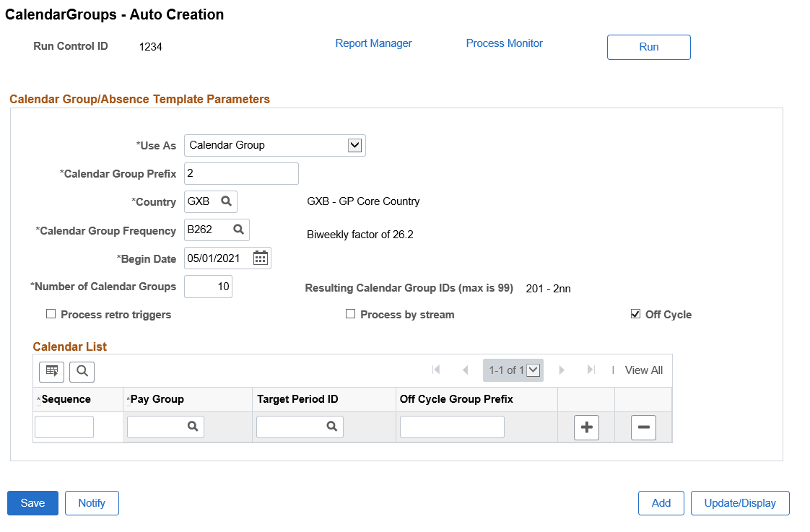
Task: Open the Country lookup magnifier
Action: [227, 201]
